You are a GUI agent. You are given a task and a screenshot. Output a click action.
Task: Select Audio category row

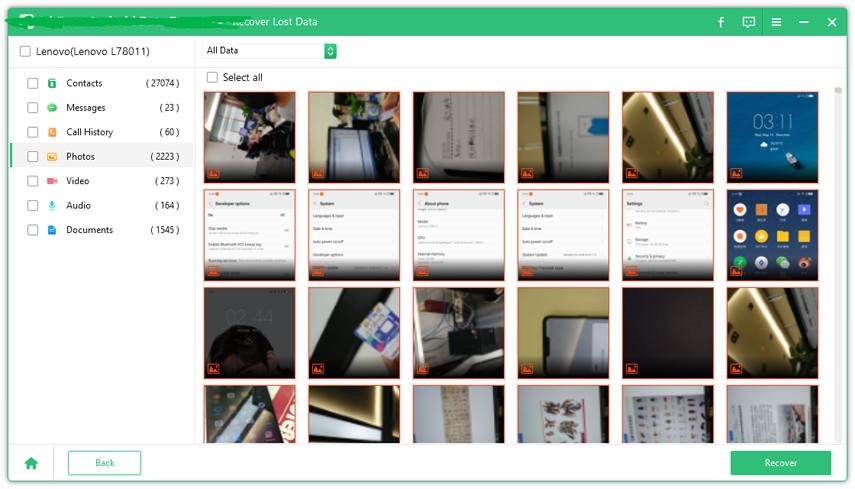[x=102, y=206]
